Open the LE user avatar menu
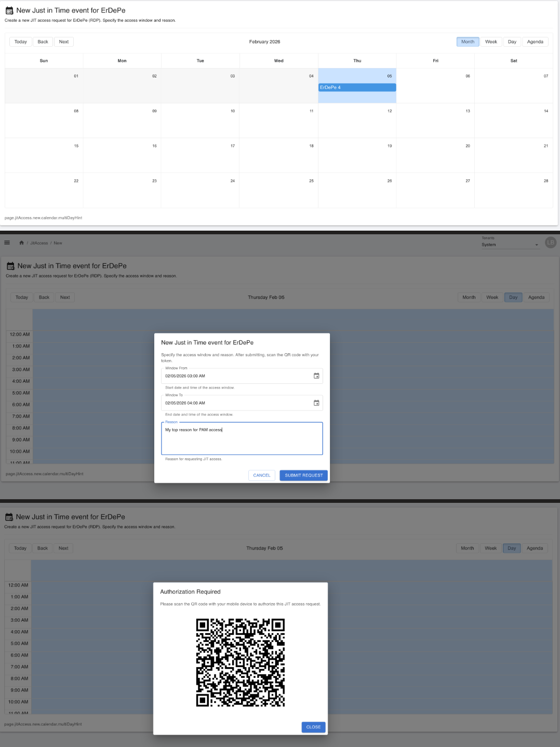 pyautogui.click(x=550, y=243)
